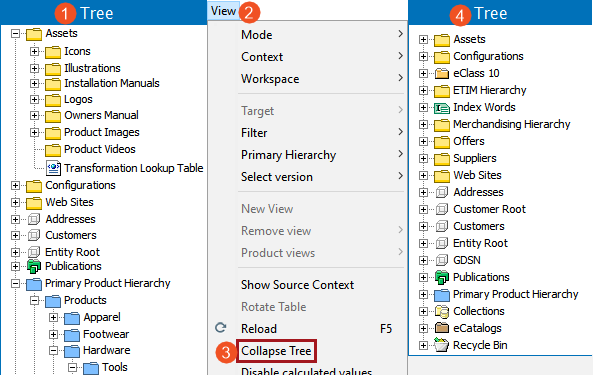This screenshot has height=375, width=593.
Task: Select Collapse Tree menu entry
Action: 276,351
